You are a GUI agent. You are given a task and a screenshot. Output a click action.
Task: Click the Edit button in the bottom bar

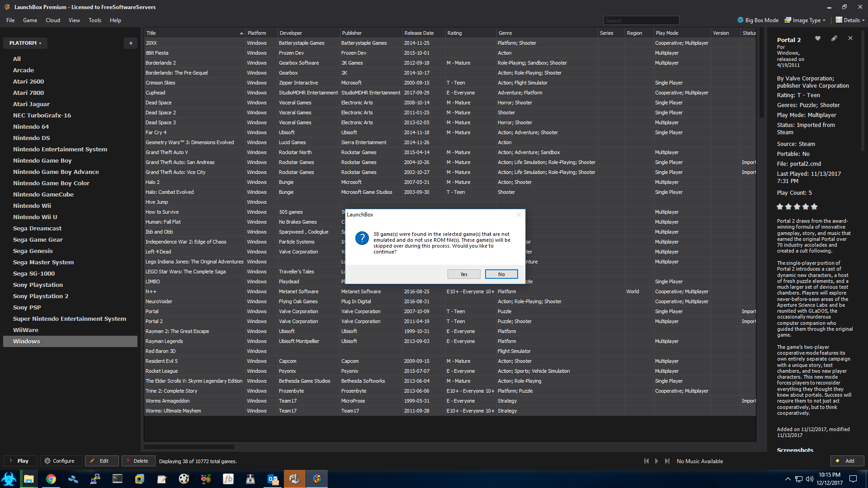(102, 461)
